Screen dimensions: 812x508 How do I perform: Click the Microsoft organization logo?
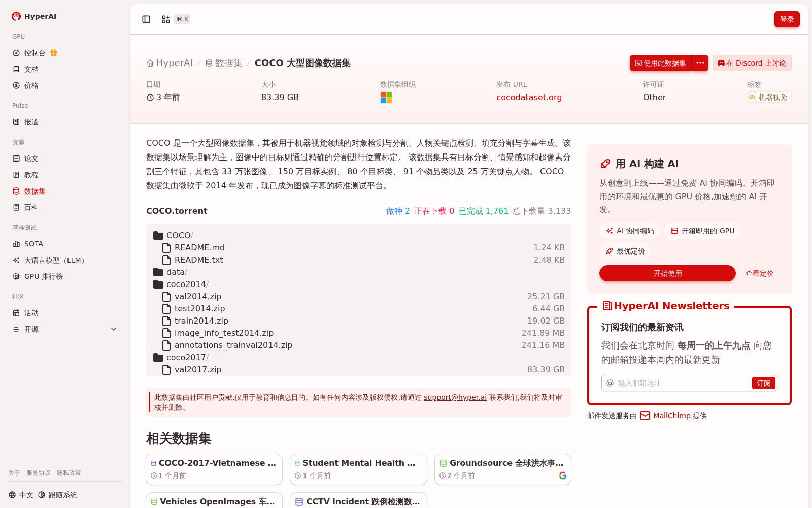[386, 98]
